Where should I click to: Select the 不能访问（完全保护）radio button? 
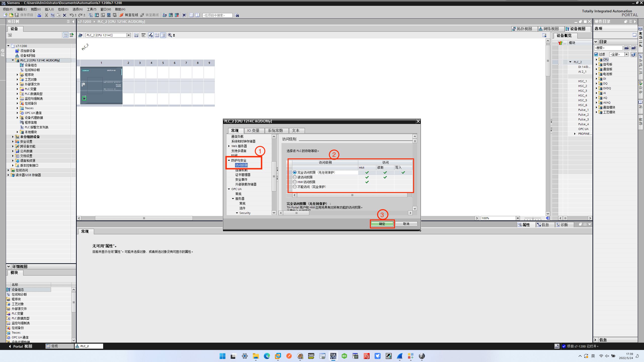pyautogui.click(x=294, y=187)
